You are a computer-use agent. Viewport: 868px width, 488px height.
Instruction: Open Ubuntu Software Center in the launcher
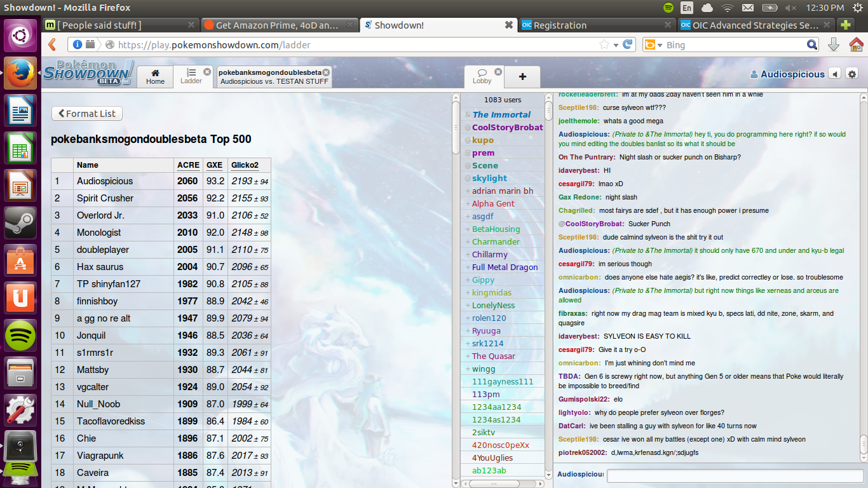pos(21,261)
